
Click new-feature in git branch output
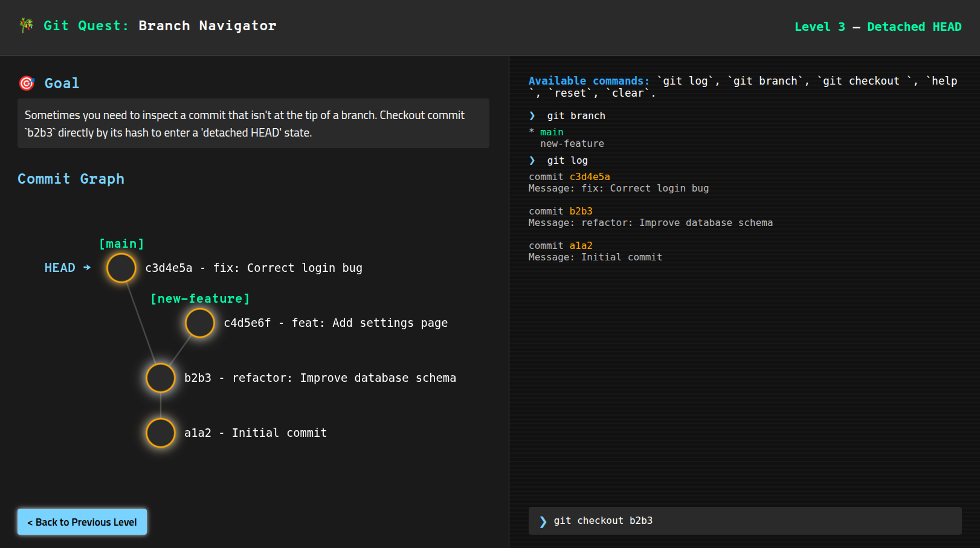click(x=572, y=144)
